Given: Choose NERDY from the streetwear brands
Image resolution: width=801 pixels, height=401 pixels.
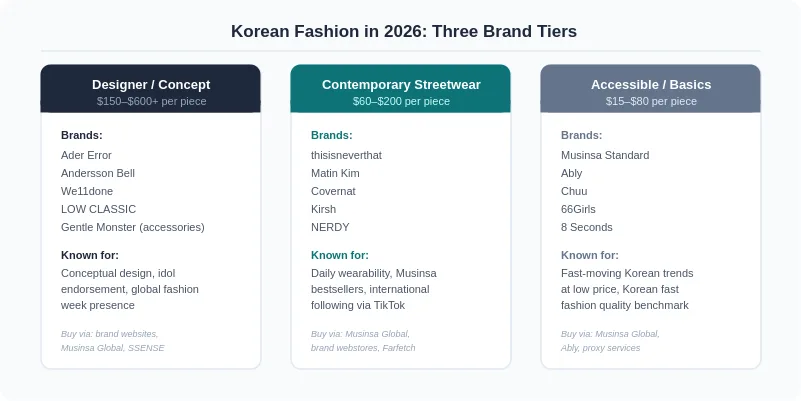Looking at the screenshot, I should (x=330, y=227).
